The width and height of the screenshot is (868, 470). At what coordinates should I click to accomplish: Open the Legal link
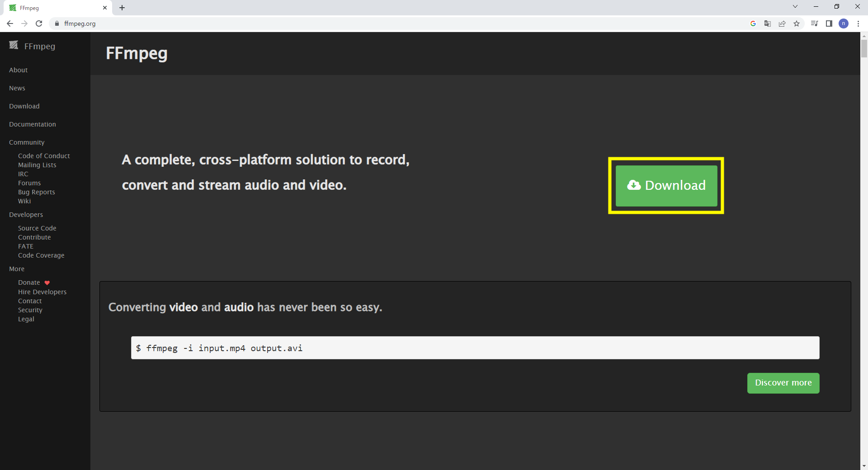pos(26,319)
